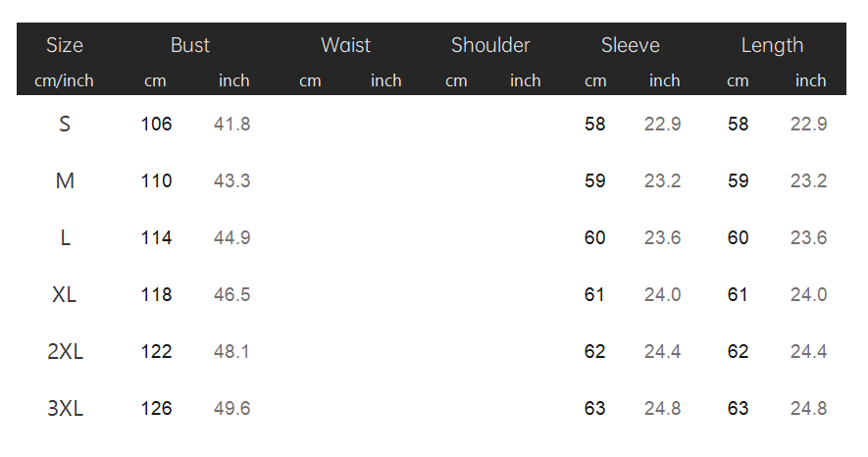Select the "L" size row label
The height and width of the screenshot is (457, 868).
click(x=65, y=238)
